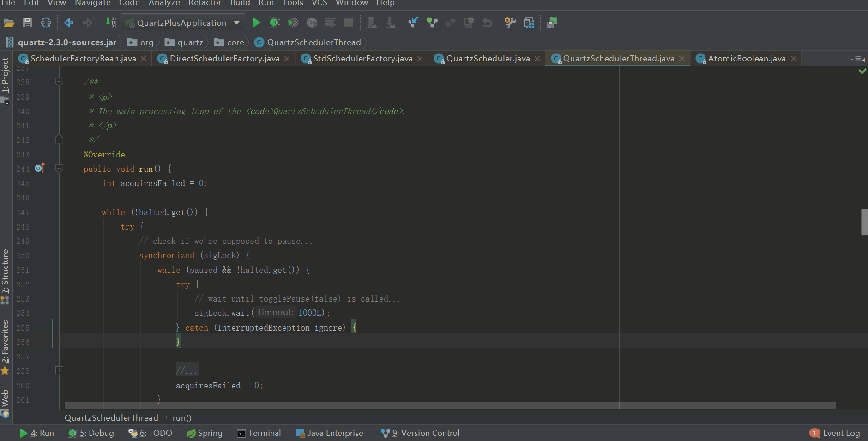This screenshot has width=868, height=441.
Task: Open Project Structure icon
Action: coord(529,23)
